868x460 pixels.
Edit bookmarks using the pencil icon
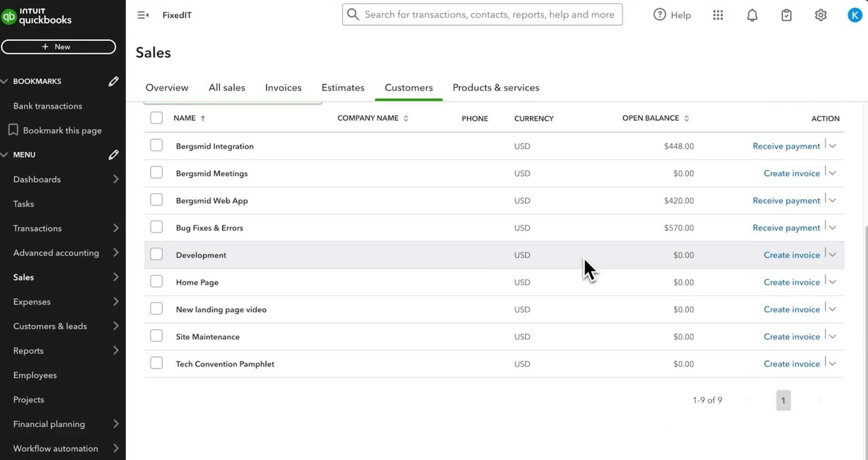[x=113, y=81]
